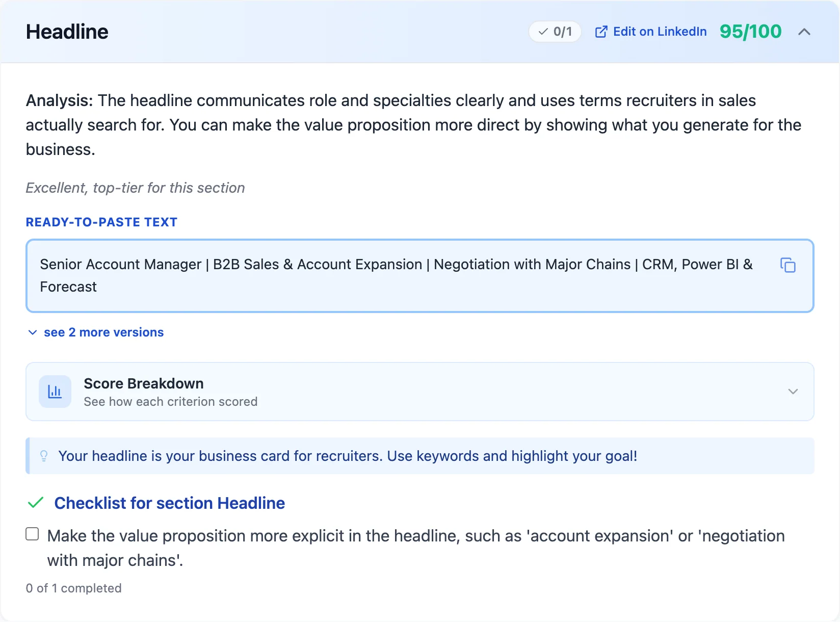Expand the Score Breakdown panel
Screen dimensions: 840x622
point(420,392)
